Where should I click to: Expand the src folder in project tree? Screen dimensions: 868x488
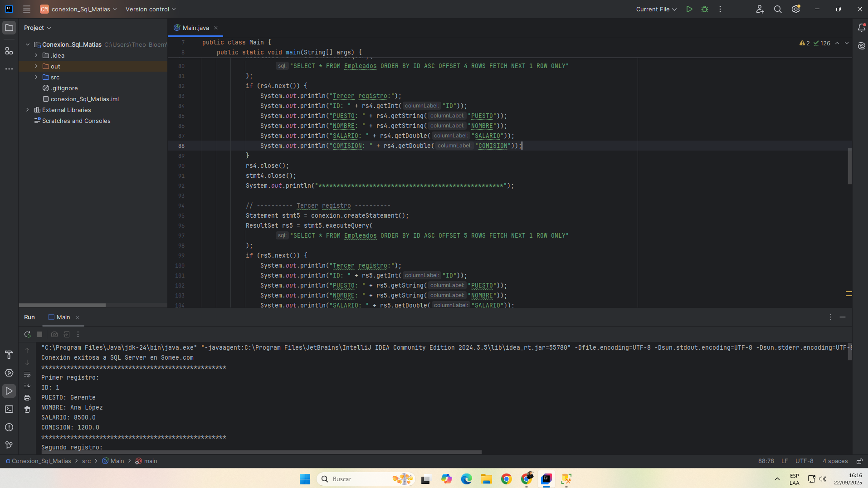[x=36, y=77]
